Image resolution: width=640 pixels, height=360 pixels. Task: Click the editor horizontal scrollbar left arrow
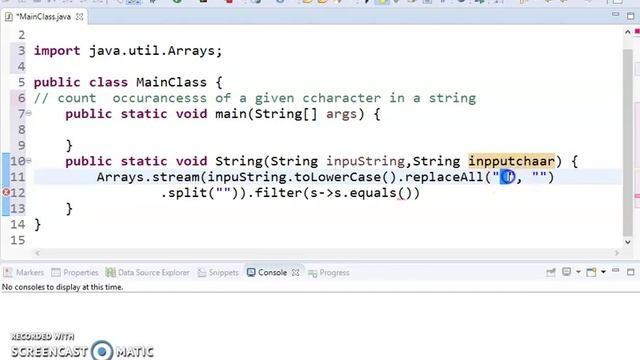coord(38,253)
